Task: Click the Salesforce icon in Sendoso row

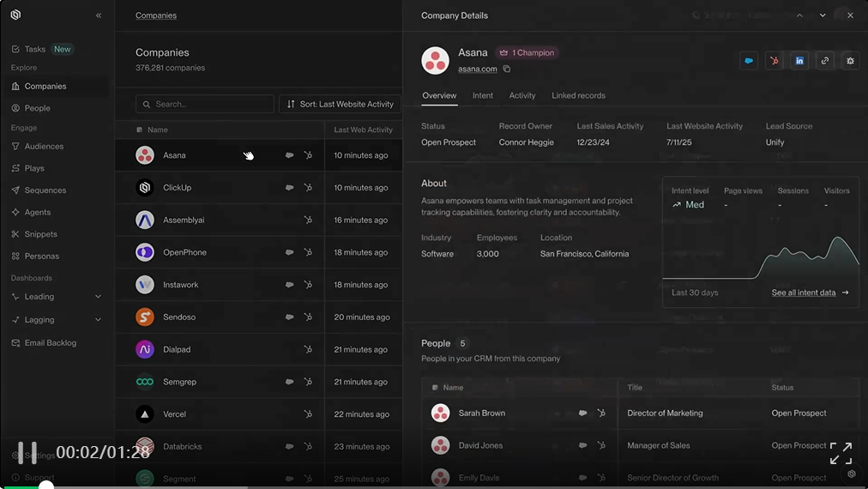Action: [x=290, y=317]
